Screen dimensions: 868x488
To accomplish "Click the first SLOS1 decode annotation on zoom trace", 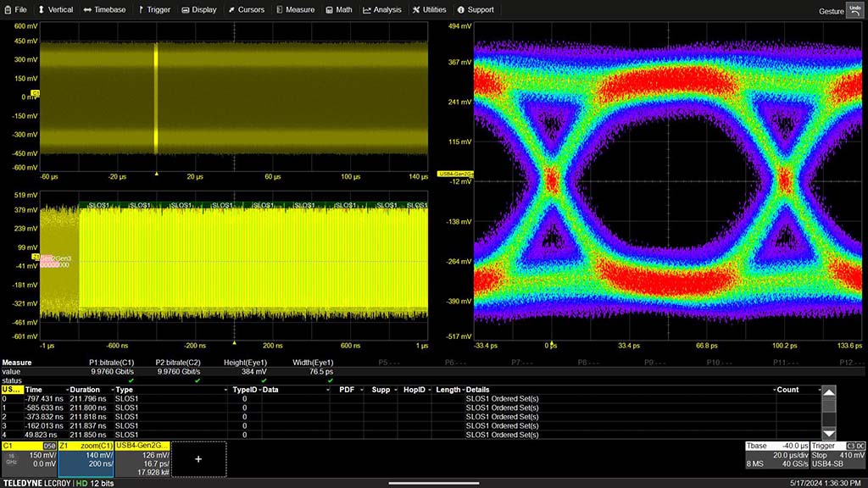I will click(x=97, y=205).
